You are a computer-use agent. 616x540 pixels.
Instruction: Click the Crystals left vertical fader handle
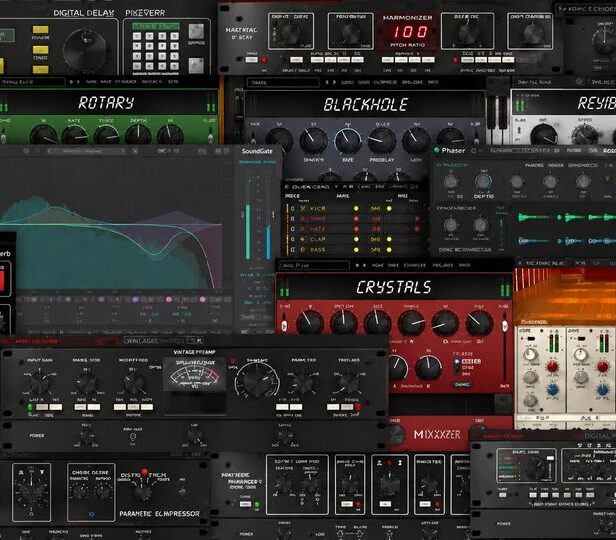283,326
